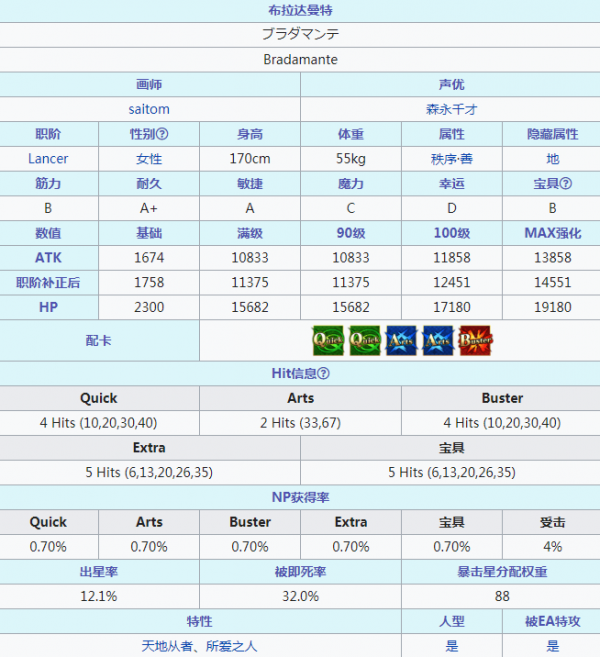Select level 100 ATK value 11858
This screenshot has width=600, height=657.
tap(452, 258)
